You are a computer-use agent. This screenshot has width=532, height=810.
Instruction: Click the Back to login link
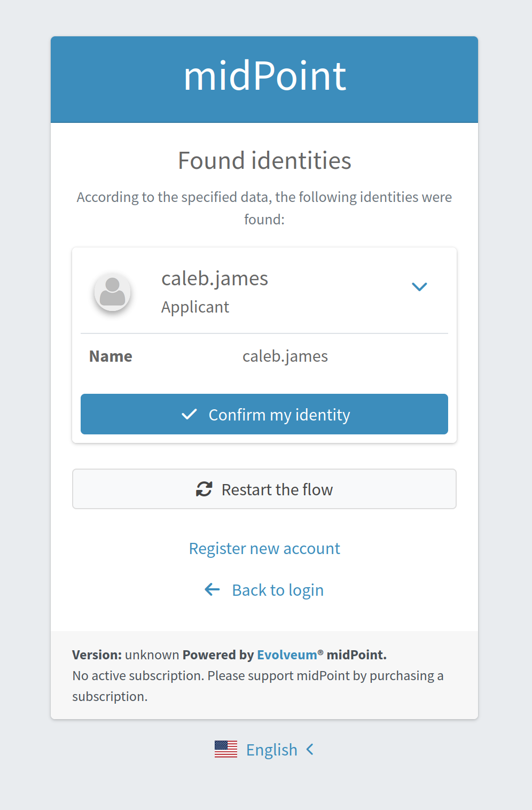[x=278, y=589]
